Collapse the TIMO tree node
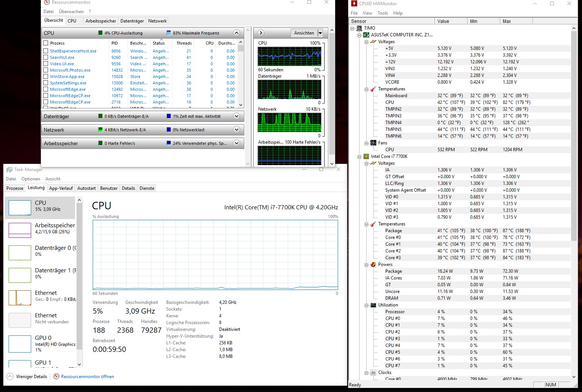This screenshot has width=582, height=392. (x=352, y=28)
